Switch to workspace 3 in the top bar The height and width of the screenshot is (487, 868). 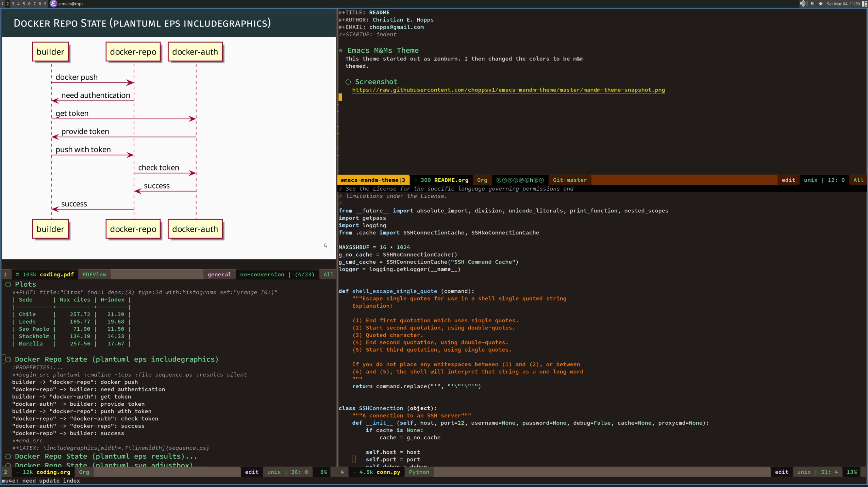click(x=13, y=4)
